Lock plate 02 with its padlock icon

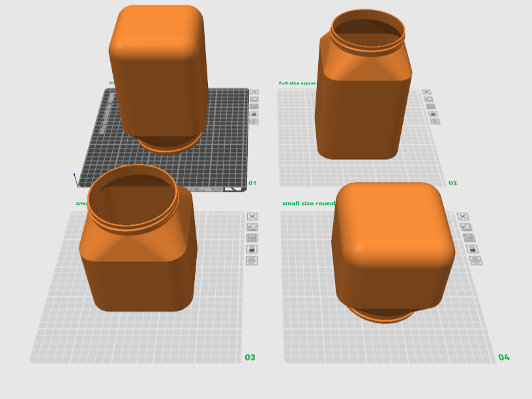434,114
